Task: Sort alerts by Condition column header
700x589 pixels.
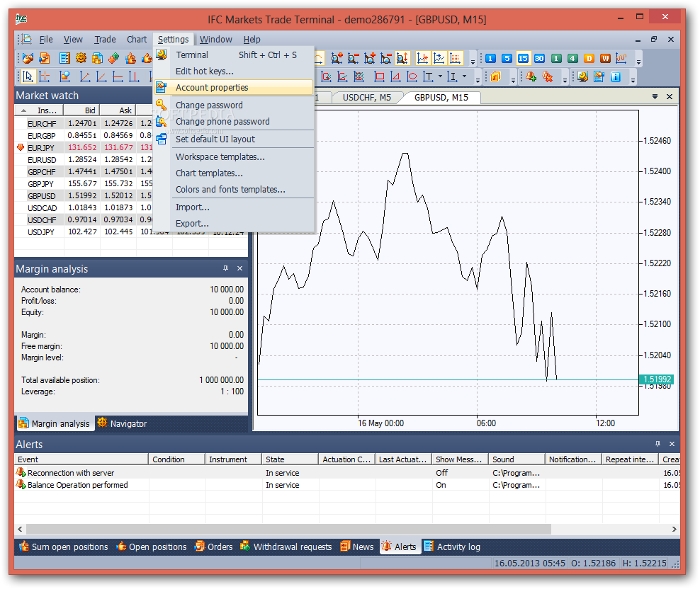Action: point(177,459)
